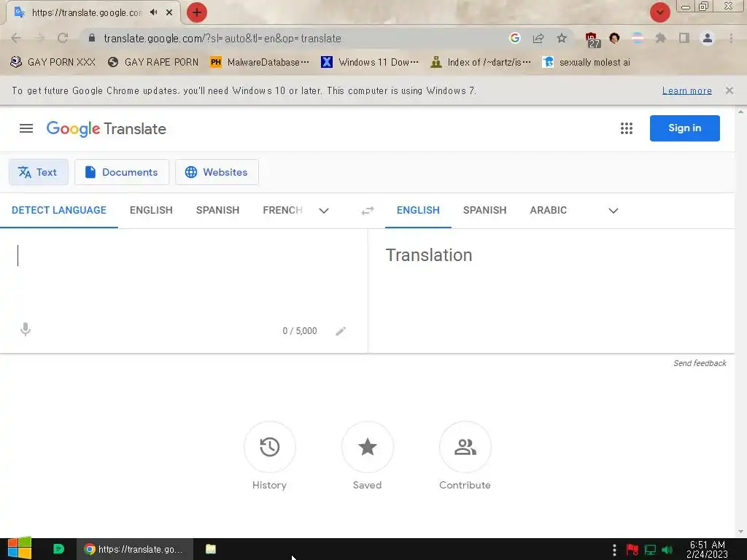Open the Index of /~dartz bookmark
Image resolution: width=747 pixels, height=560 pixels.
[x=481, y=62]
